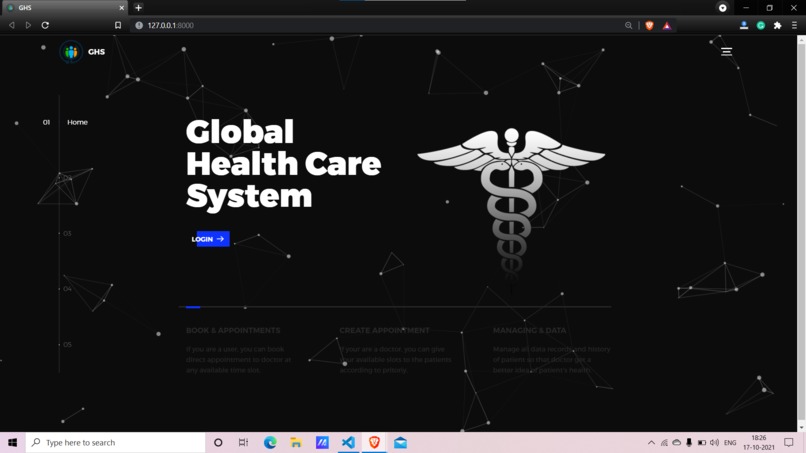The image size is (806, 453).
Task: Reload the page with the refresh icon
Action: coord(45,25)
